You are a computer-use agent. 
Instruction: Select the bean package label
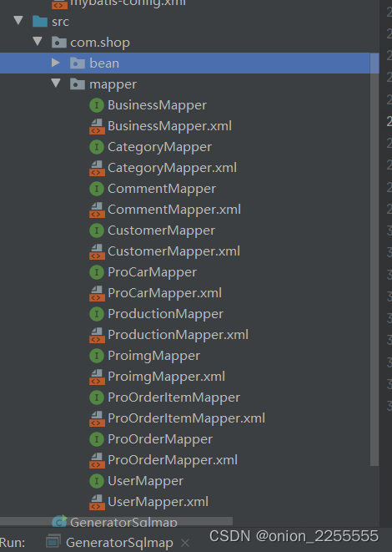click(104, 63)
